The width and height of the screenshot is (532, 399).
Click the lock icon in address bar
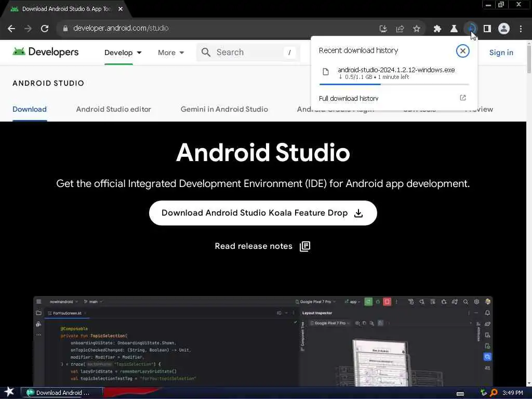(x=65, y=29)
